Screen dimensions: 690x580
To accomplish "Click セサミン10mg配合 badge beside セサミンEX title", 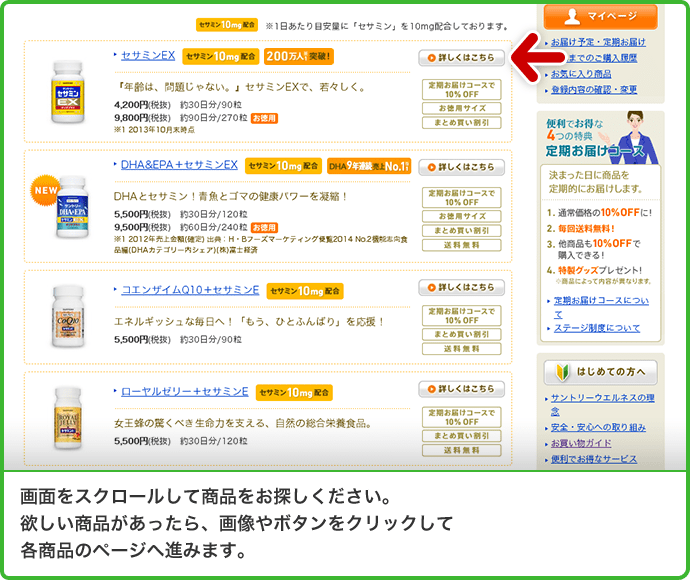I will pos(220,56).
